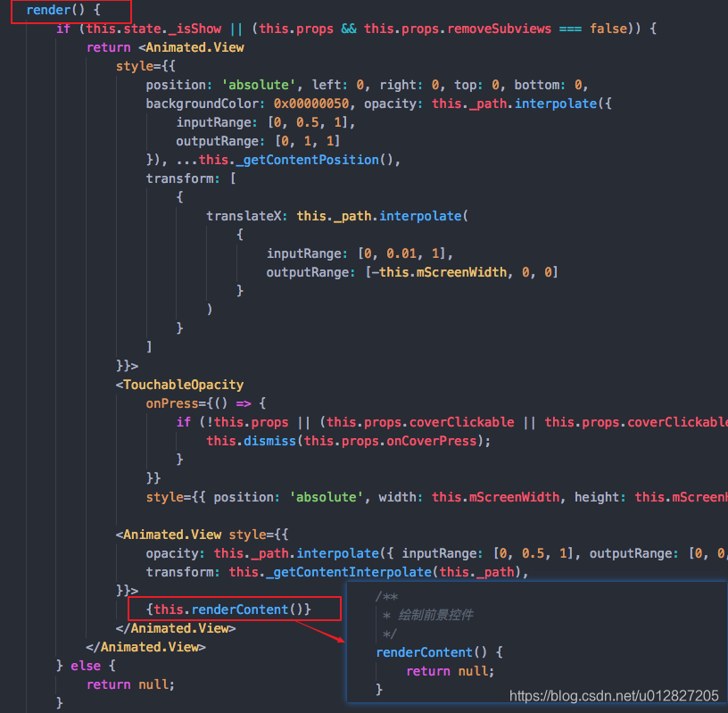
Task: Click the render() method declaration
Action: tap(63, 10)
